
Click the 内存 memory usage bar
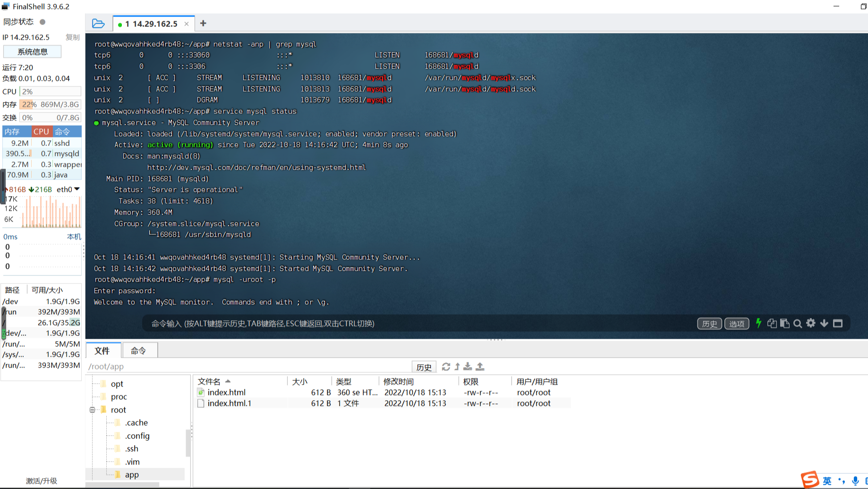point(51,104)
